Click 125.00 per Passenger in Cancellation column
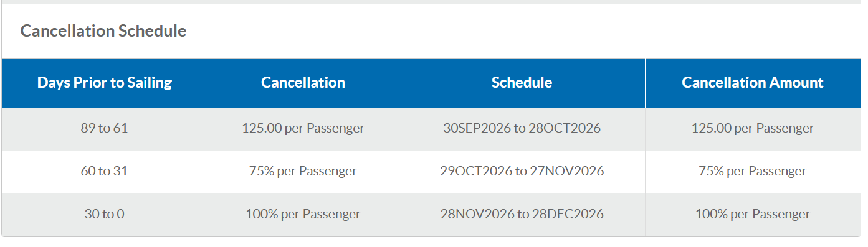This screenshot has width=868, height=247. [x=303, y=129]
